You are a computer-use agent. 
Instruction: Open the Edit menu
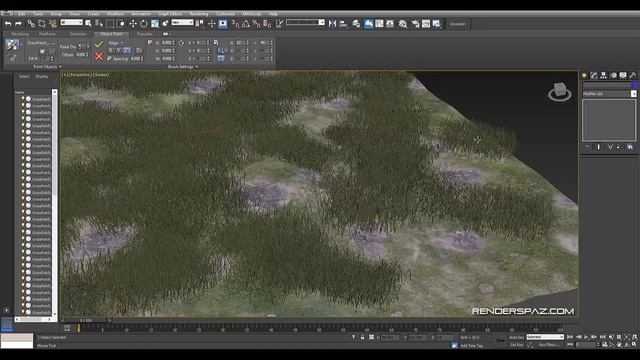(x=22, y=14)
